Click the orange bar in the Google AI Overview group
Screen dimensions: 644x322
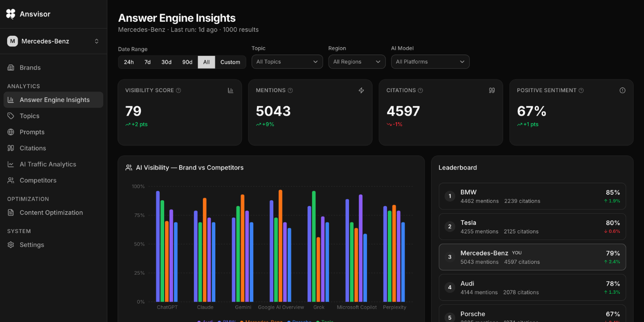(280, 246)
